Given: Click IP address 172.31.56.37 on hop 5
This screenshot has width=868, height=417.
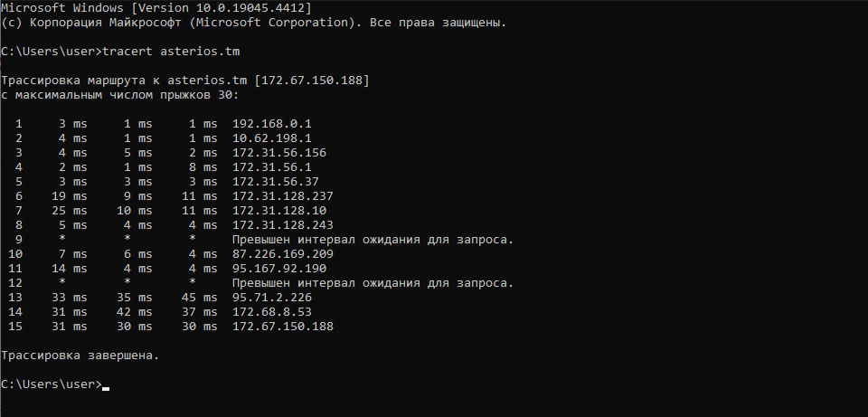Looking at the screenshot, I should [276, 182].
